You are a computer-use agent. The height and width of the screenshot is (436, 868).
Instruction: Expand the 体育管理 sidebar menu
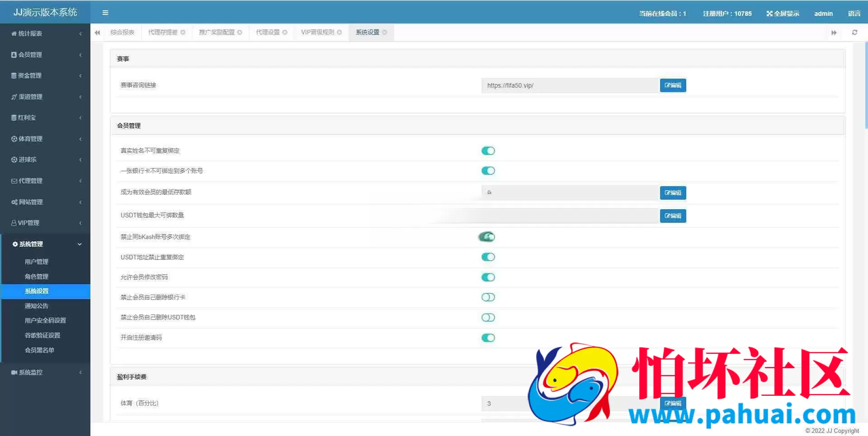[45, 139]
